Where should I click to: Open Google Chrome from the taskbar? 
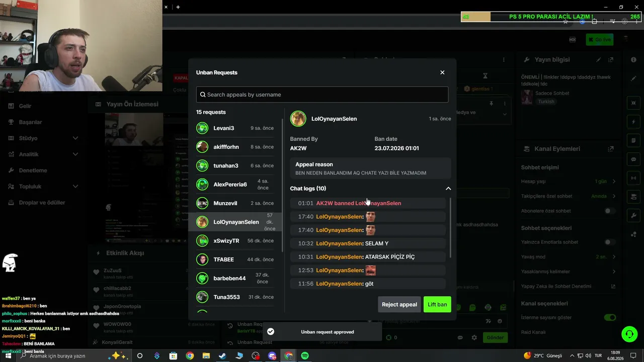(190, 355)
